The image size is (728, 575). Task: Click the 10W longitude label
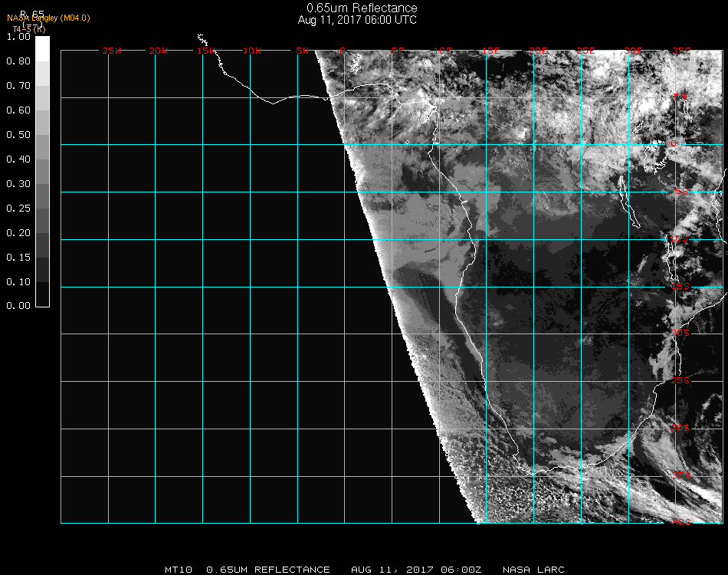click(x=252, y=51)
